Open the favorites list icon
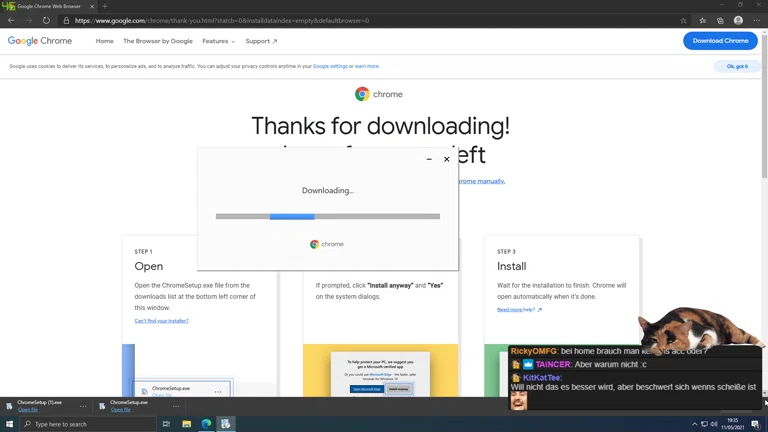Viewport: 768px width, 432px height. click(702, 21)
